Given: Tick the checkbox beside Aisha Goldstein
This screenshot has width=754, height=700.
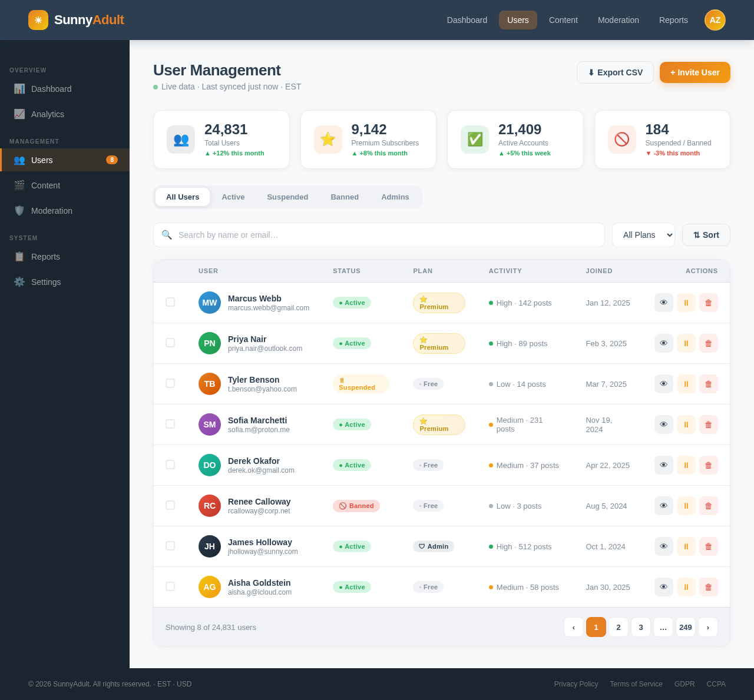Looking at the screenshot, I should [170, 586].
